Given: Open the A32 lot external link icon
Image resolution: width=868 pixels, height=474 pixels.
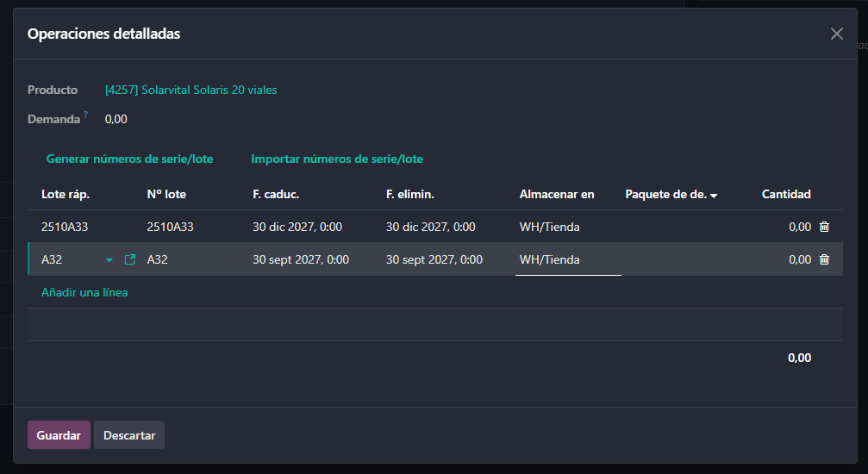Looking at the screenshot, I should 130,259.
